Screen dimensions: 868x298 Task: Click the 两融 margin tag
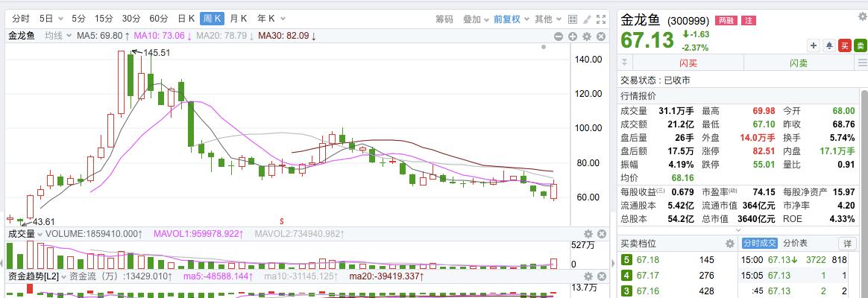click(x=726, y=21)
